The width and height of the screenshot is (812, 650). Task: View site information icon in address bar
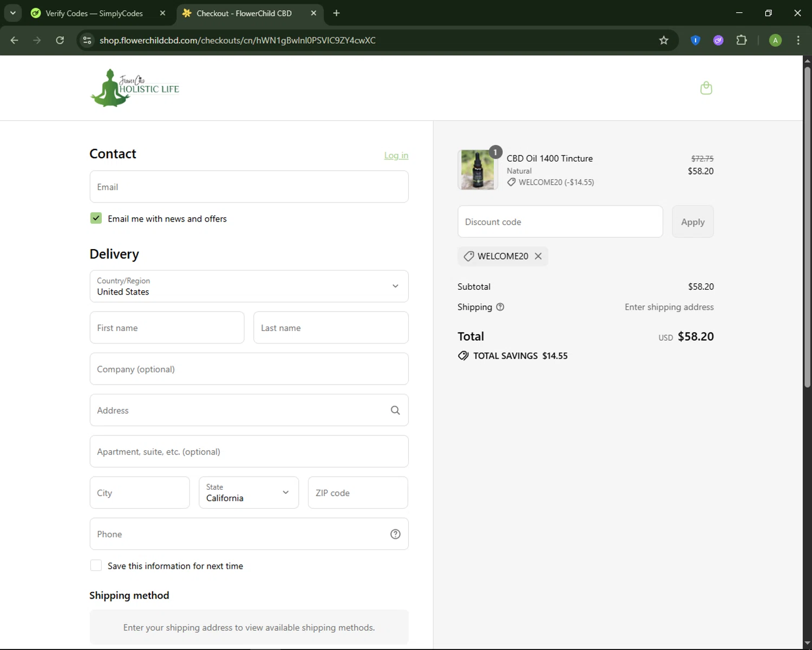click(87, 40)
